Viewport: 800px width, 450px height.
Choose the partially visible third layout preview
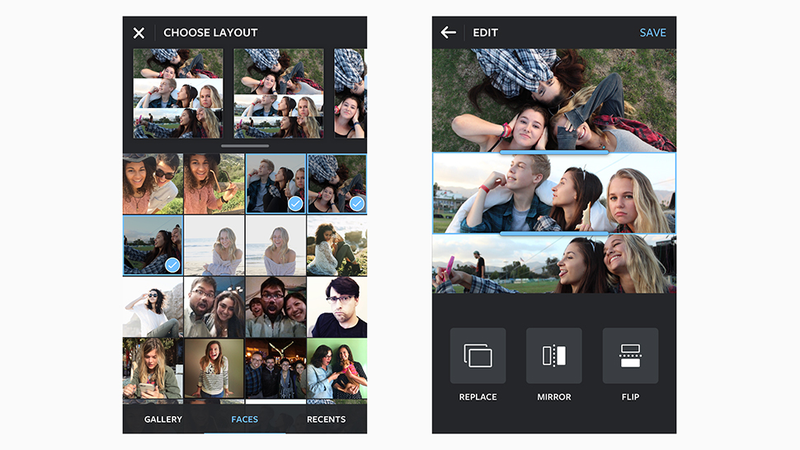pos(350,93)
